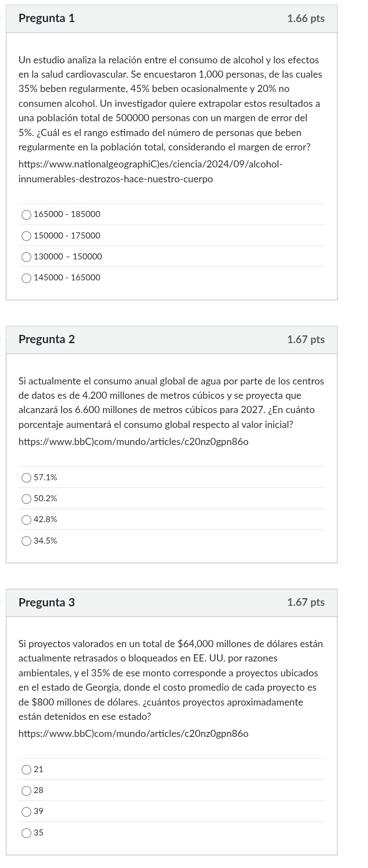Choose the 150000 - 175000 option
Image resolution: width=368 pixels, height=868 pixels.
(x=26, y=236)
